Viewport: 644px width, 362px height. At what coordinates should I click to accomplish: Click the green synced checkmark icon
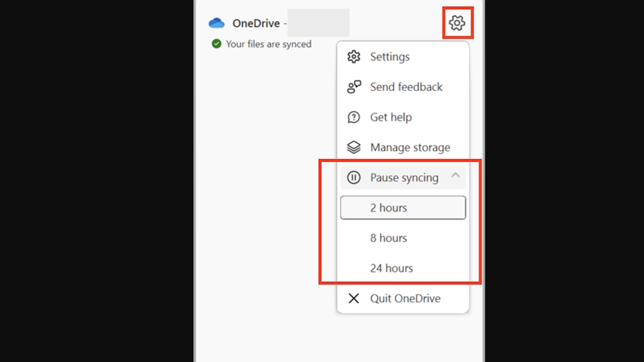click(216, 44)
